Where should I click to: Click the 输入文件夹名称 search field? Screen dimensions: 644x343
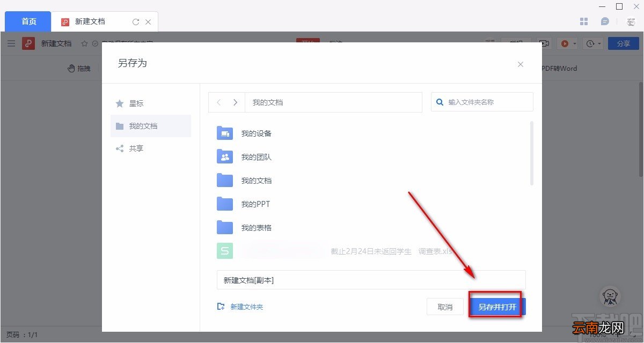(x=482, y=102)
